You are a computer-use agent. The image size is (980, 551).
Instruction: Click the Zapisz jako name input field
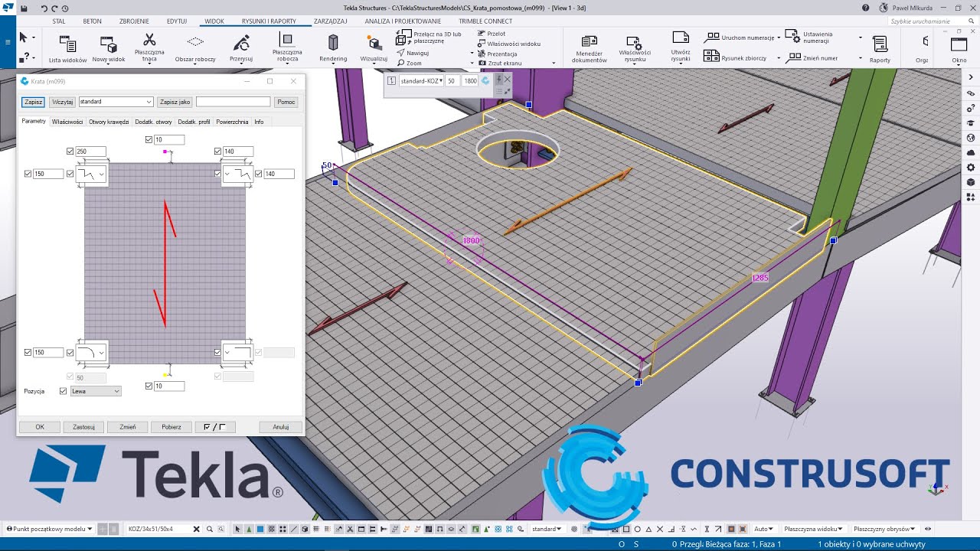233,102
